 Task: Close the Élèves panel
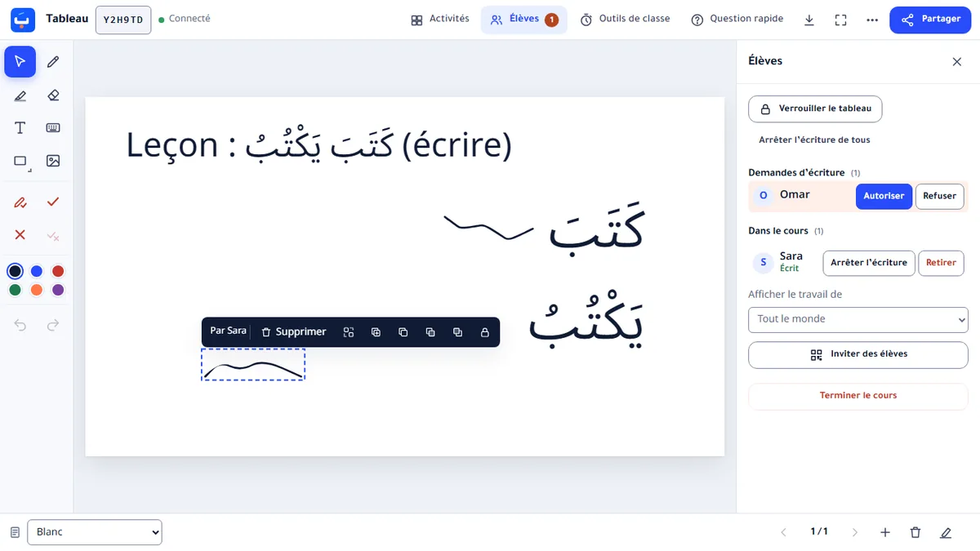click(x=957, y=61)
